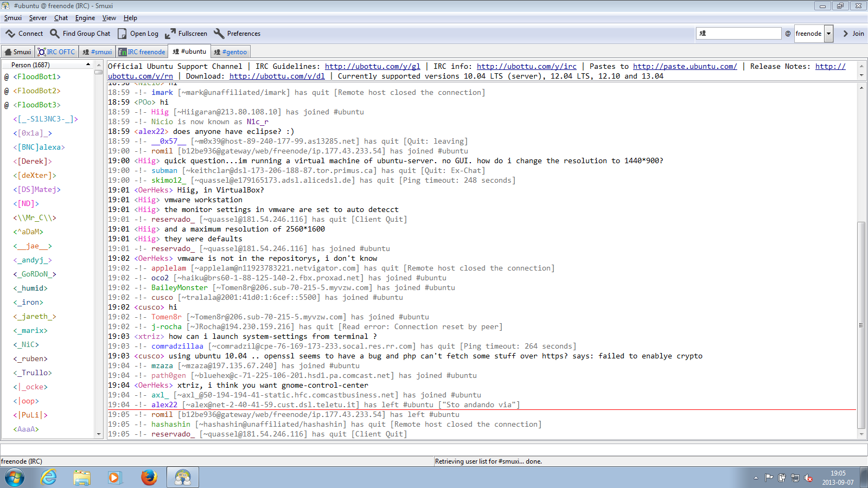Switch to the #gentoo tab
The width and height of the screenshot is (868, 488).
tap(231, 52)
